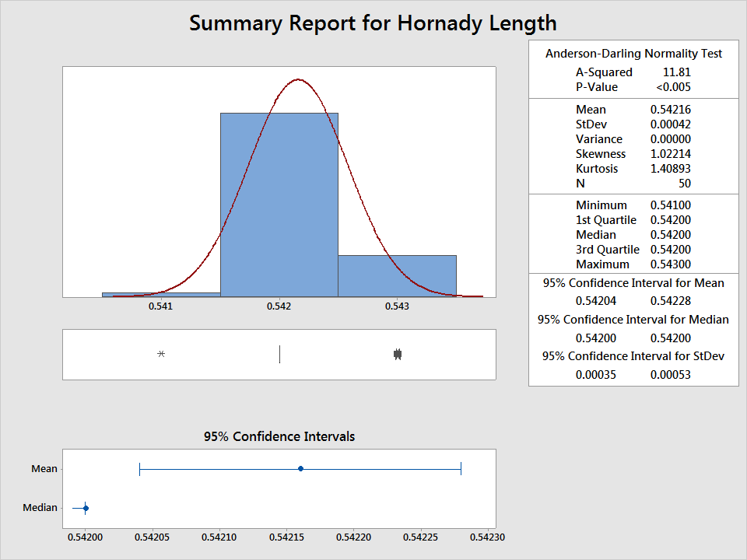Click the right end cap of the mean interval
This screenshot has width=747, height=560.
point(461,468)
